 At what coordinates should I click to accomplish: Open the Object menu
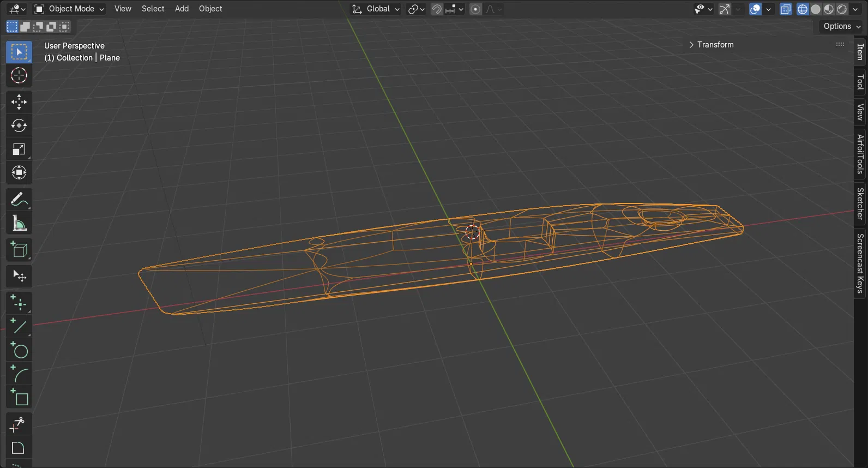[210, 9]
